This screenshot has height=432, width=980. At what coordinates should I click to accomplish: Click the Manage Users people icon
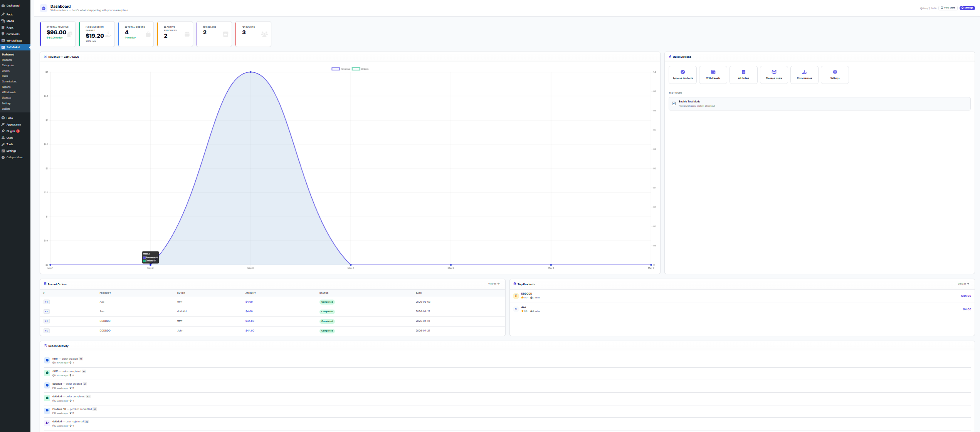coord(774,72)
